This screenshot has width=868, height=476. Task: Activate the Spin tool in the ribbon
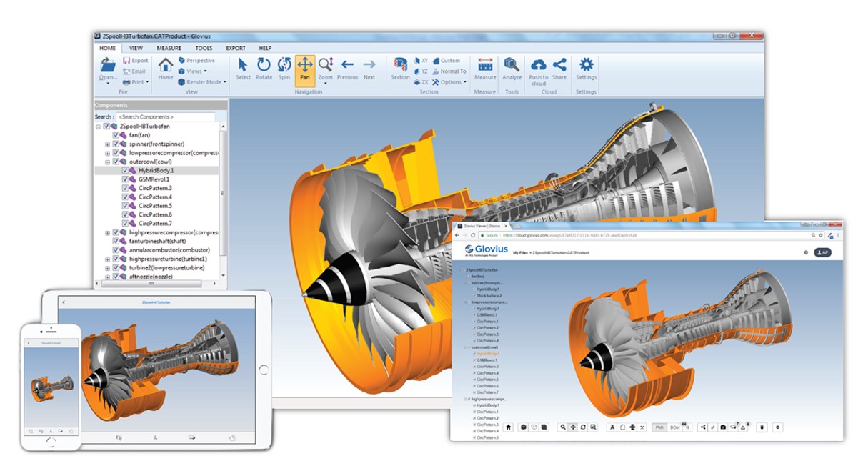point(284,67)
